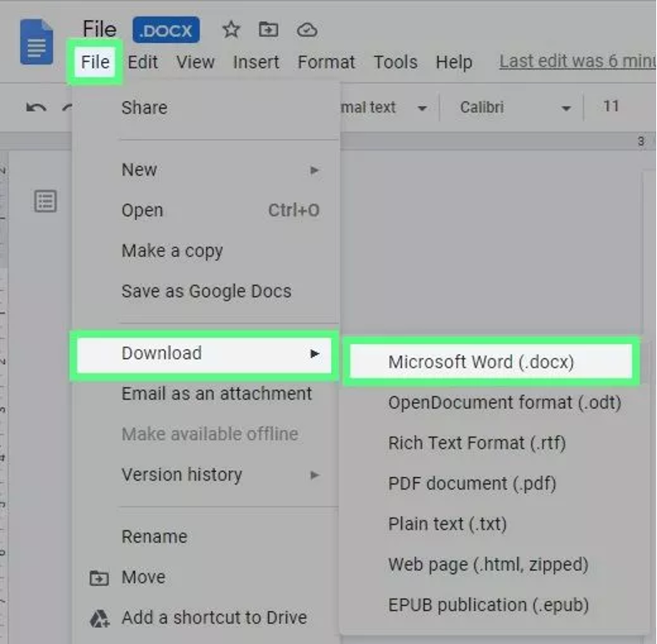Screen dimensions: 657x644
Task: Open the View menu
Action: [x=195, y=62]
